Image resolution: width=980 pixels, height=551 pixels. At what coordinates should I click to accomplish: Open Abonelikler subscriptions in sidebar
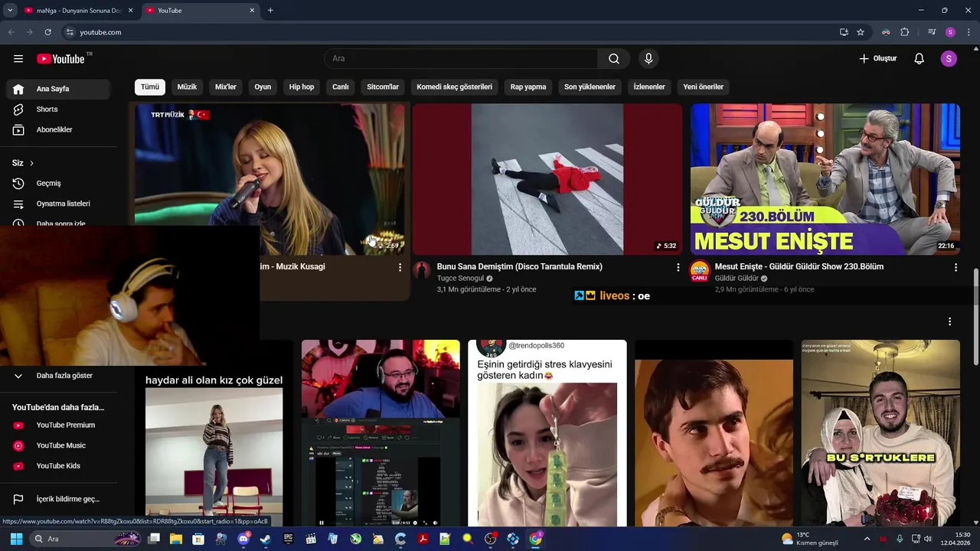(x=58, y=130)
